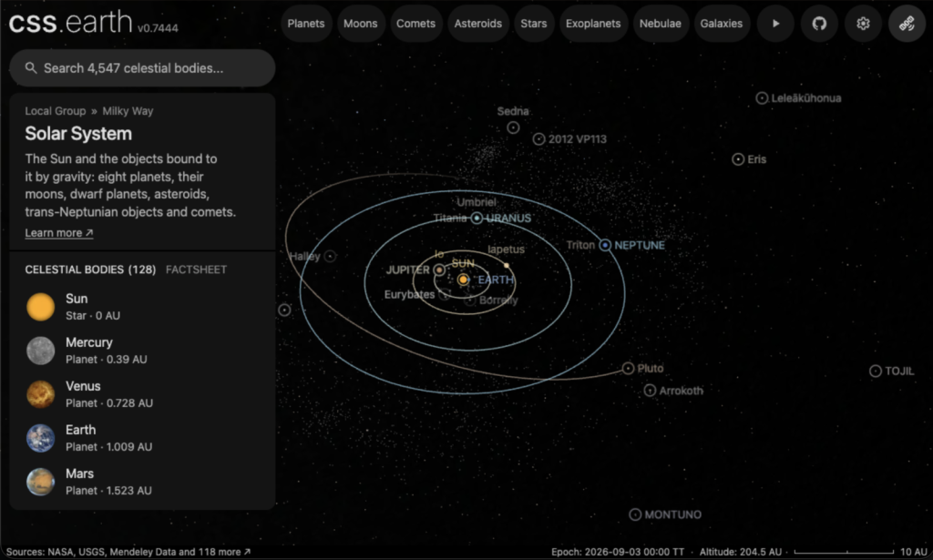The width and height of the screenshot is (933, 560).
Task: Click the Leleākūhonua marker
Action: [762, 98]
